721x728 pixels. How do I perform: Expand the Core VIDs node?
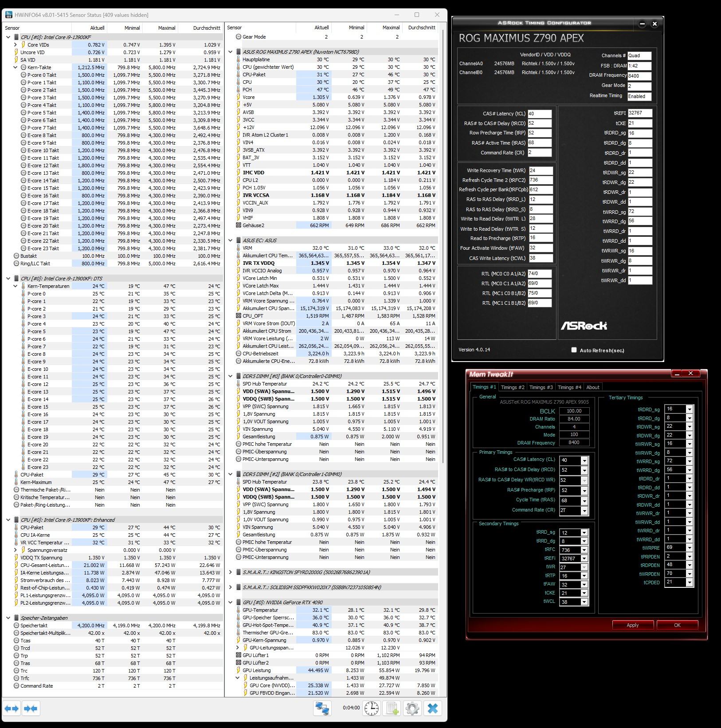pyautogui.click(x=16, y=45)
